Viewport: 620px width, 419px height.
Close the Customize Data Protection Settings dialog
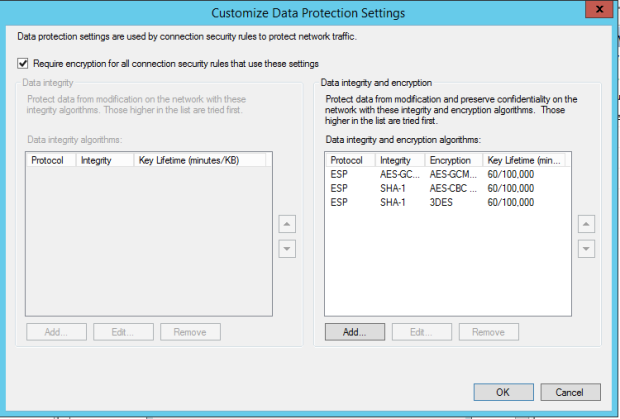[597, 12]
